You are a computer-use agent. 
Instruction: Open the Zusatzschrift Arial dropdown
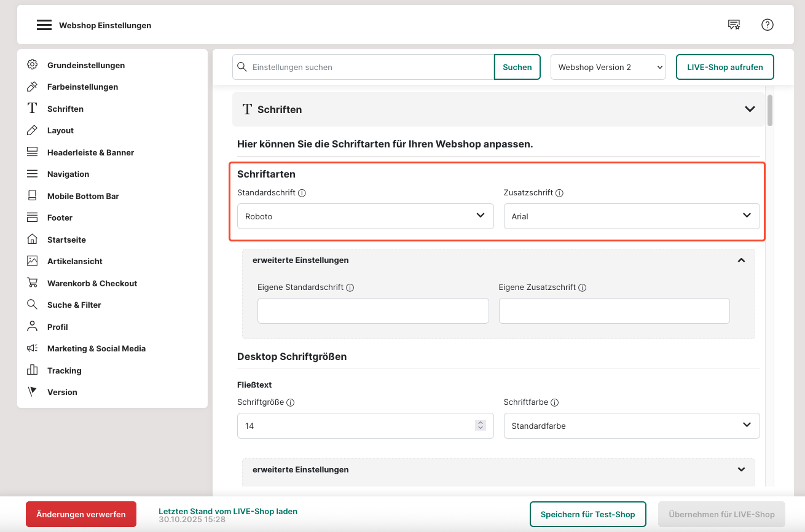point(631,216)
